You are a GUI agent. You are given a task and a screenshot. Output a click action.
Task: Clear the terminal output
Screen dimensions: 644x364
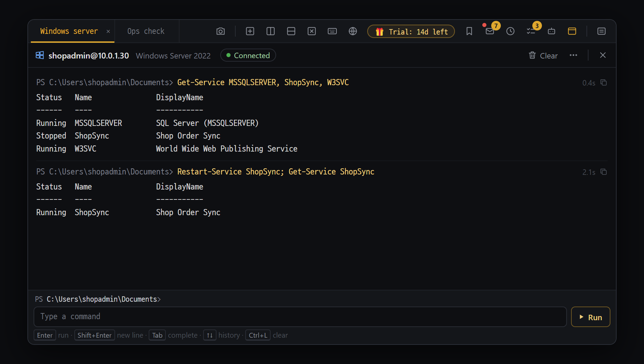tap(543, 55)
